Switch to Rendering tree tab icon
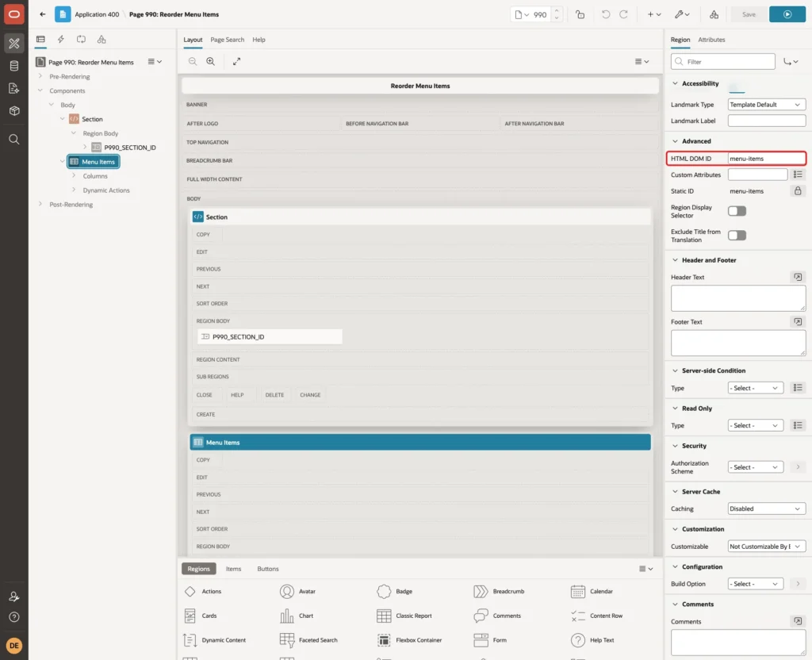Viewport: 812px width, 660px height. pyautogui.click(x=40, y=40)
